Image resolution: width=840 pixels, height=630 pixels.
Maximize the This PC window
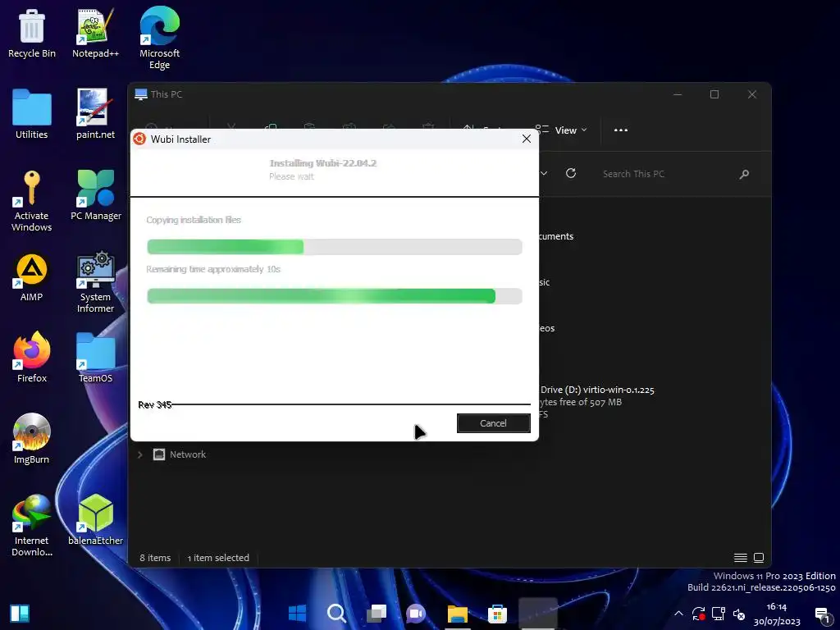click(714, 94)
